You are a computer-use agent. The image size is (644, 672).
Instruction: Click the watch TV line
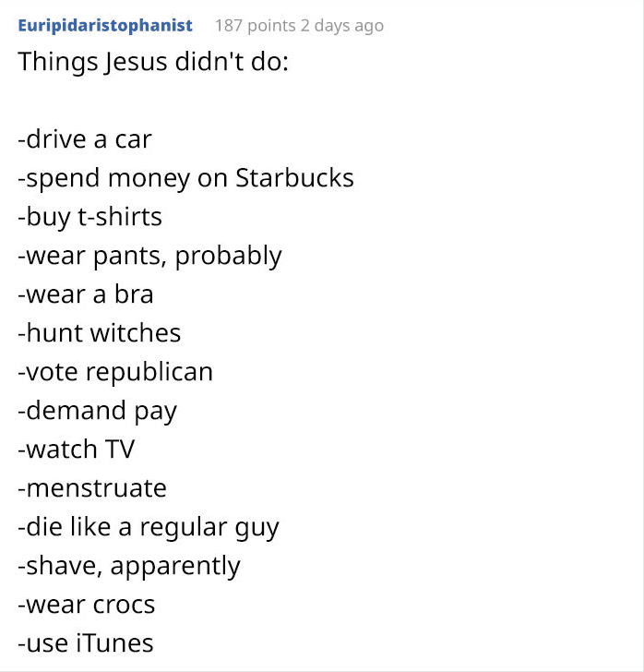(77, 450)
